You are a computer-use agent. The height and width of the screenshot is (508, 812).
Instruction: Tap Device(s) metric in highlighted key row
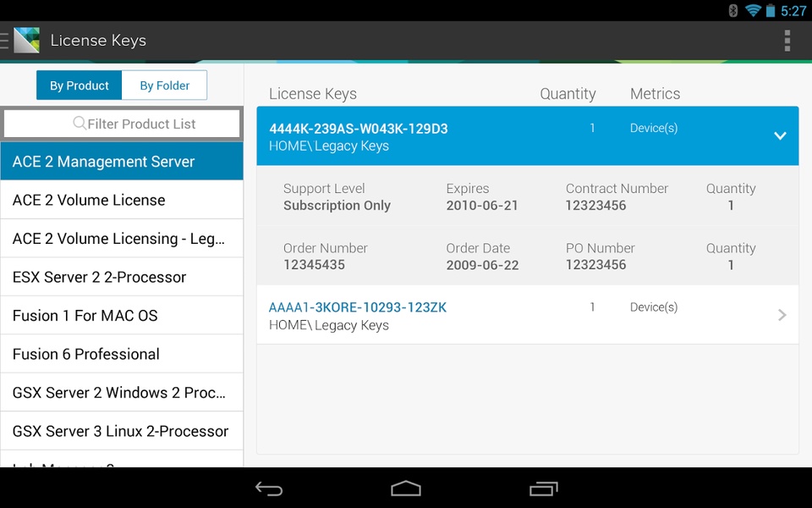coord(654,128)
